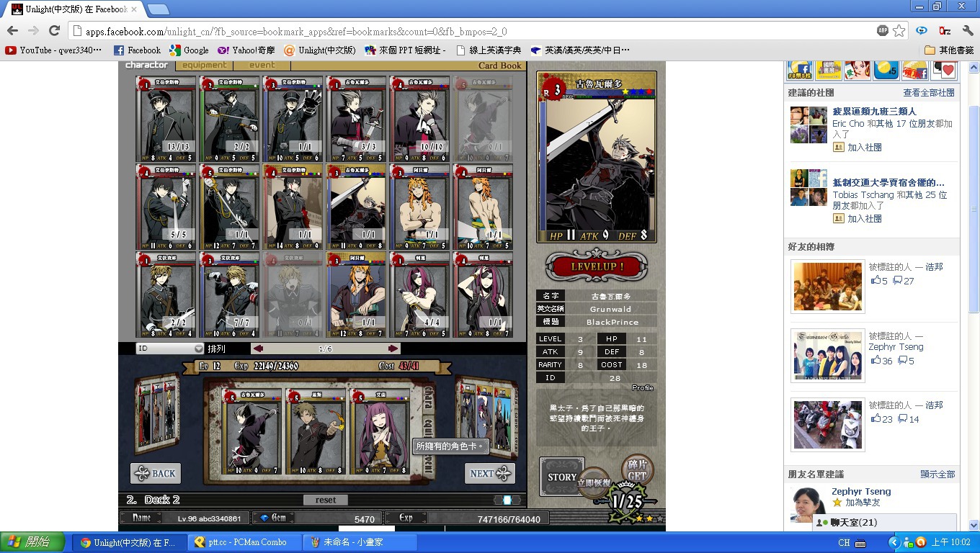Open the motorcycles photo thumbnail
980x553 pixels.
827,423
